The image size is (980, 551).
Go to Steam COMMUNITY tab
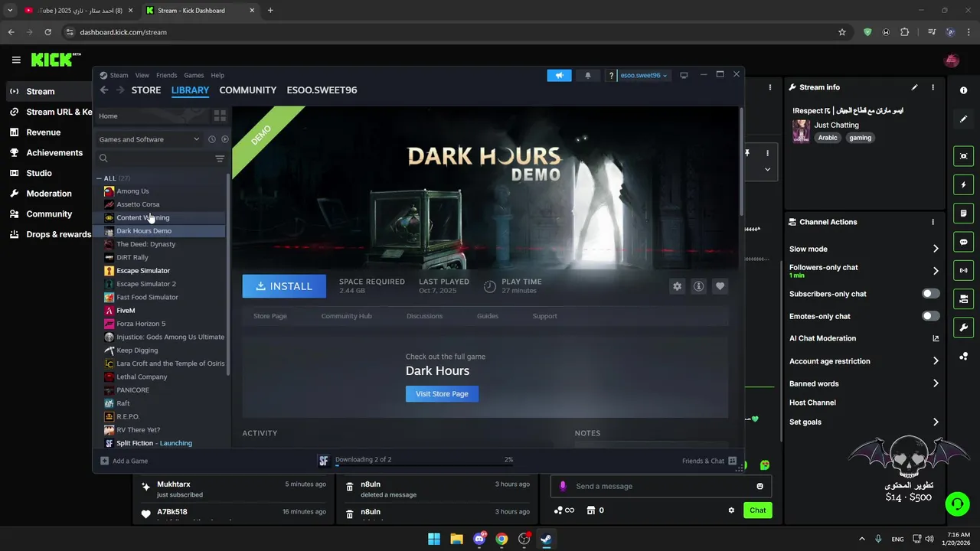coord(247,90)
